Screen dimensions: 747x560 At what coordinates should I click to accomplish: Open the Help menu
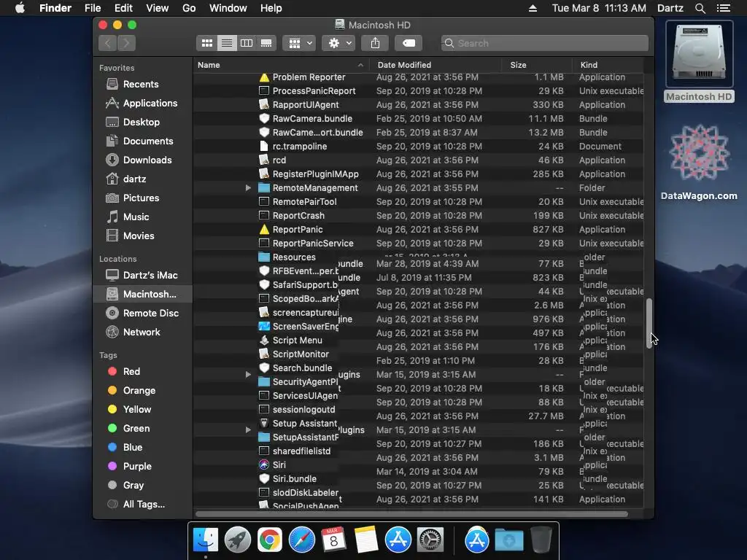(x=271, y=8)
